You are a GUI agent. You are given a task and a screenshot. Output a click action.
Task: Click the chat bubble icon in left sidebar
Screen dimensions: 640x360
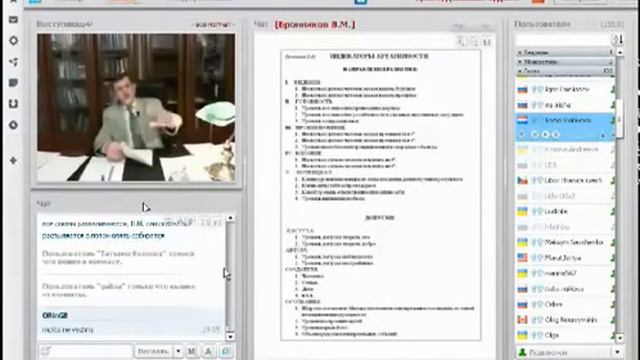pos(13,83)
